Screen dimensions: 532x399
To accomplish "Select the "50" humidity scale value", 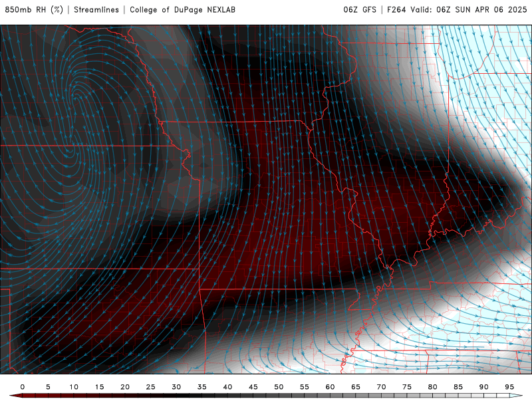I will tap(279, 387).
